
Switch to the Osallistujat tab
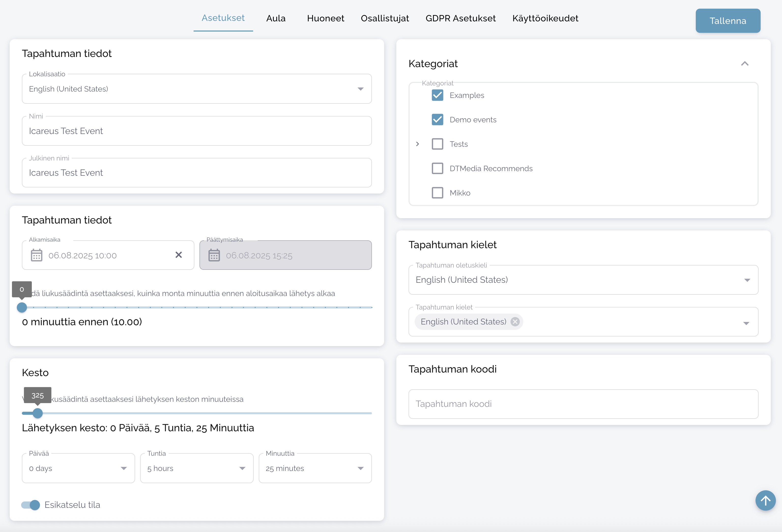coord(385,18)
